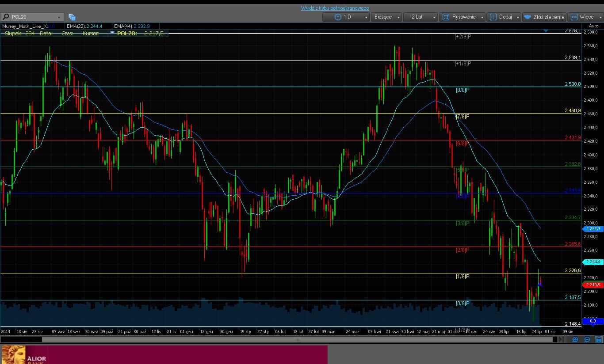
Task: Collapse info bar with small triangle before POL20
Action: 112,33
